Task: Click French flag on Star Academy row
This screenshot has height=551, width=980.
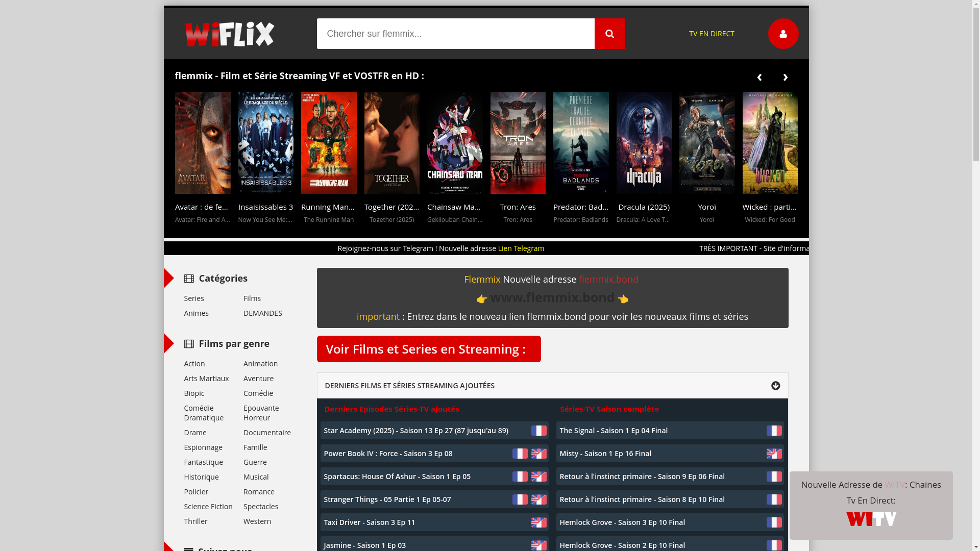Action: (x=538, y=431)
